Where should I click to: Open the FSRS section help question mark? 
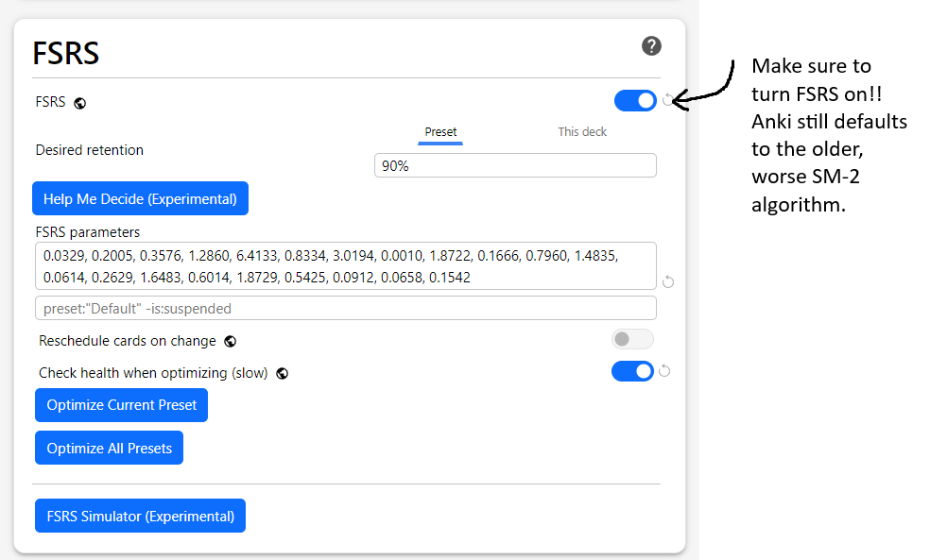651,46
